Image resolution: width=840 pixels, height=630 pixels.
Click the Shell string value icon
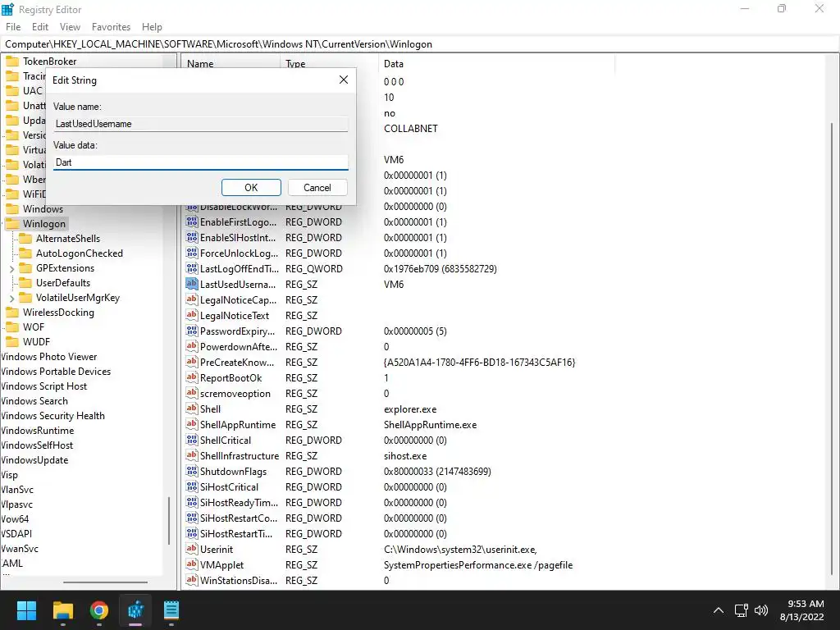point(192,409)
